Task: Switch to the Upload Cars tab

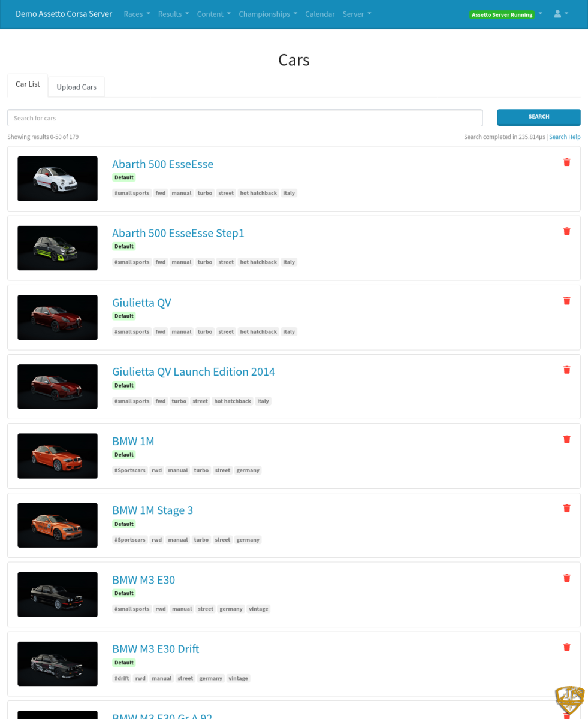Action: coord(76,87)
